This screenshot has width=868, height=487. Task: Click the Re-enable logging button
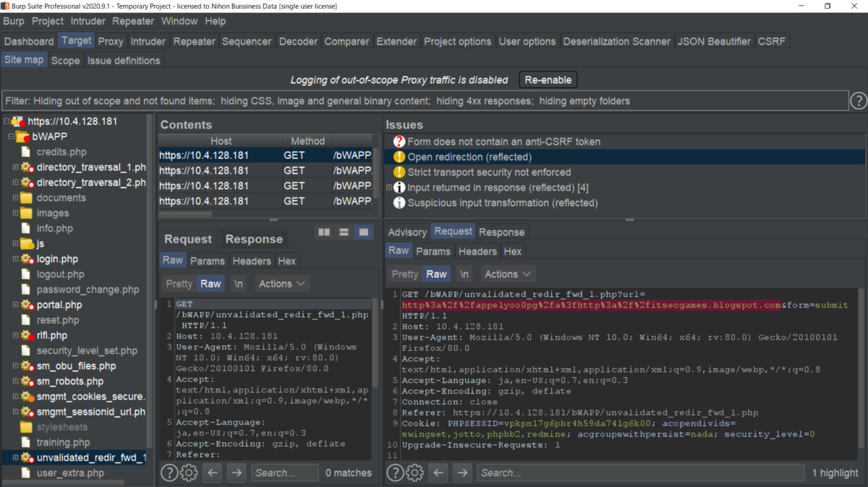tap(548, 80)
